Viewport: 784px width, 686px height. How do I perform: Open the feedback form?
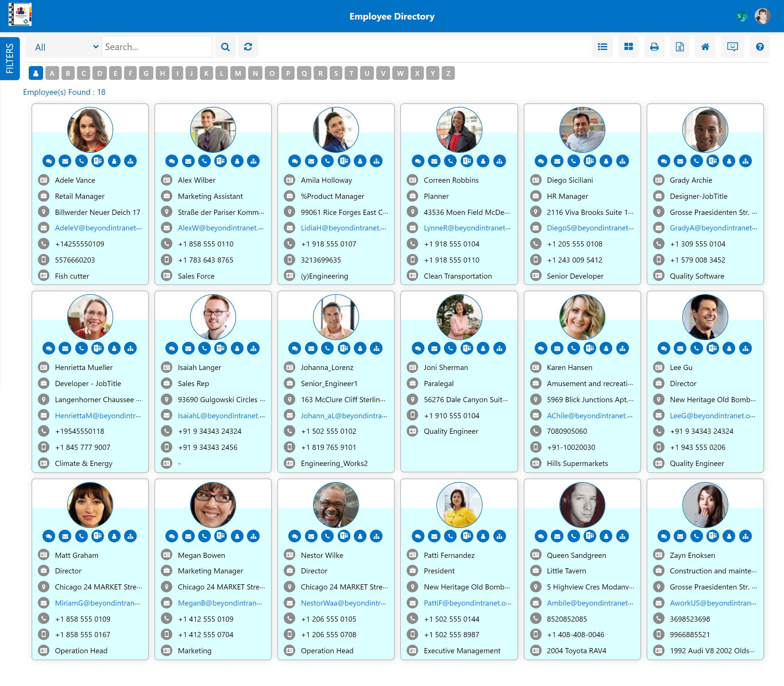(x=733, y=46)
